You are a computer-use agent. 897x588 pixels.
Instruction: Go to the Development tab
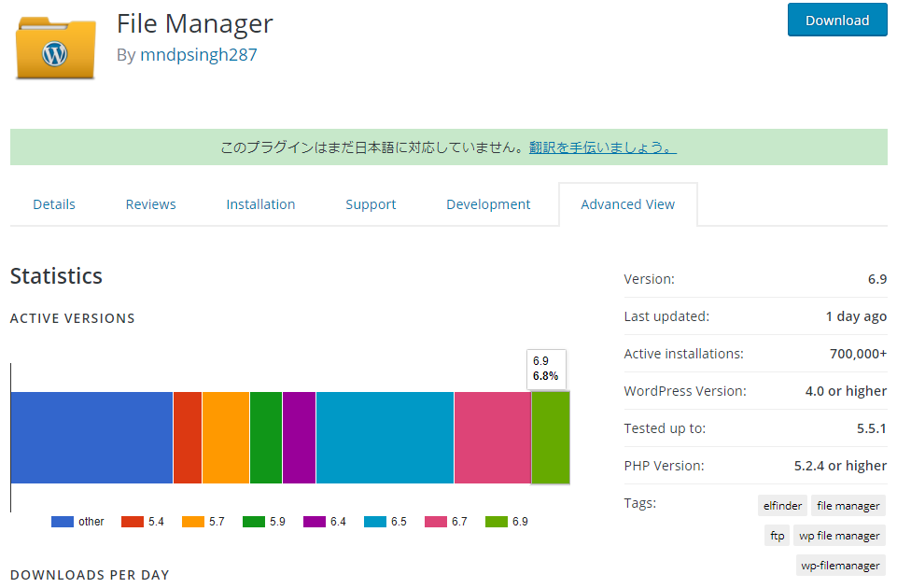(x=488, y=204)
